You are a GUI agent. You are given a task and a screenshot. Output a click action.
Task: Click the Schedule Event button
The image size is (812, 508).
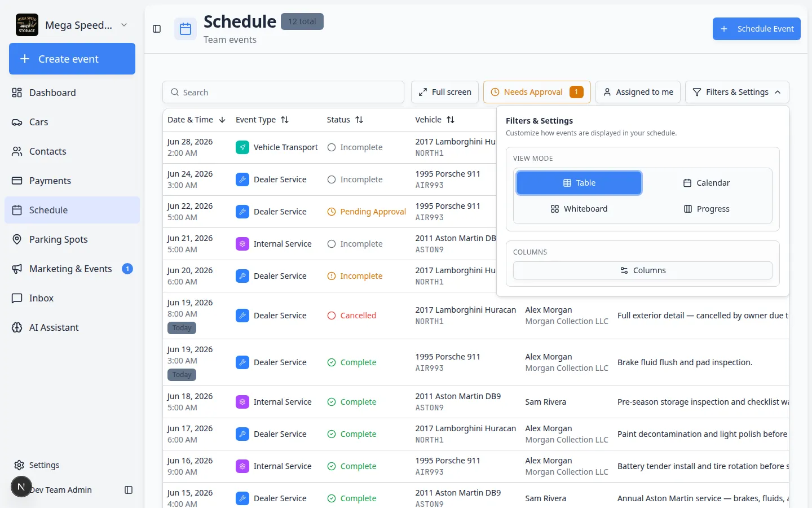click(x=757, y=29)
